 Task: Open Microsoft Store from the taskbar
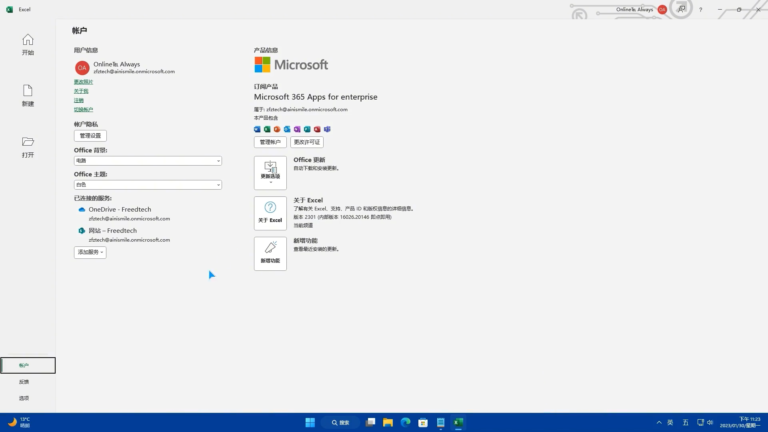pos(423,423)
